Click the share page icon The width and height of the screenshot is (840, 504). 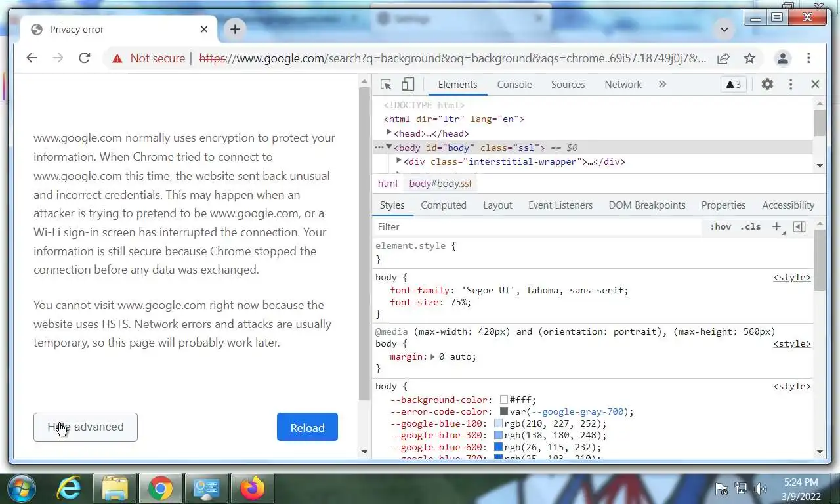(x=723, y=58)
